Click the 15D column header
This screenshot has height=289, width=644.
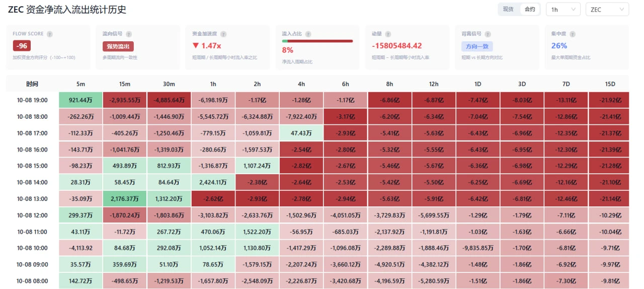609,84
